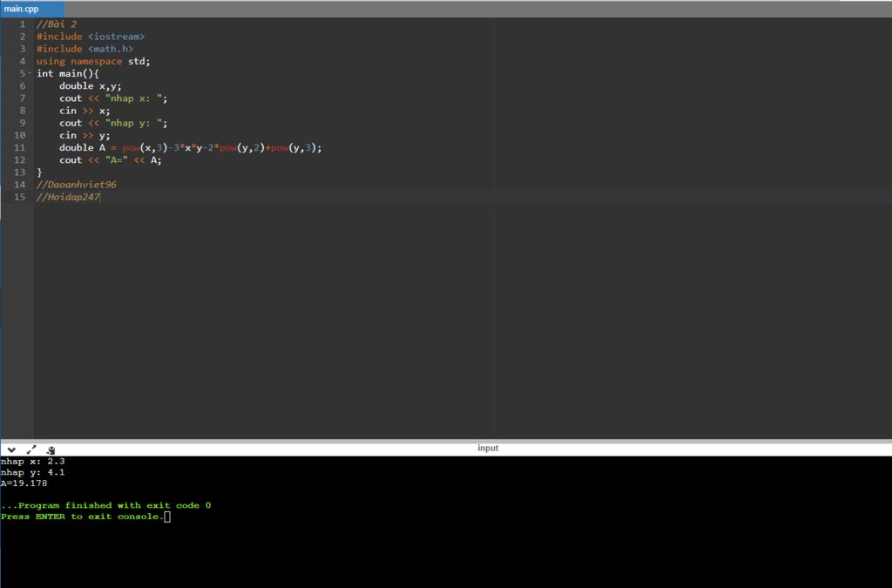
Task: Click 'using namespace std;' line
Action: [93, 62]
